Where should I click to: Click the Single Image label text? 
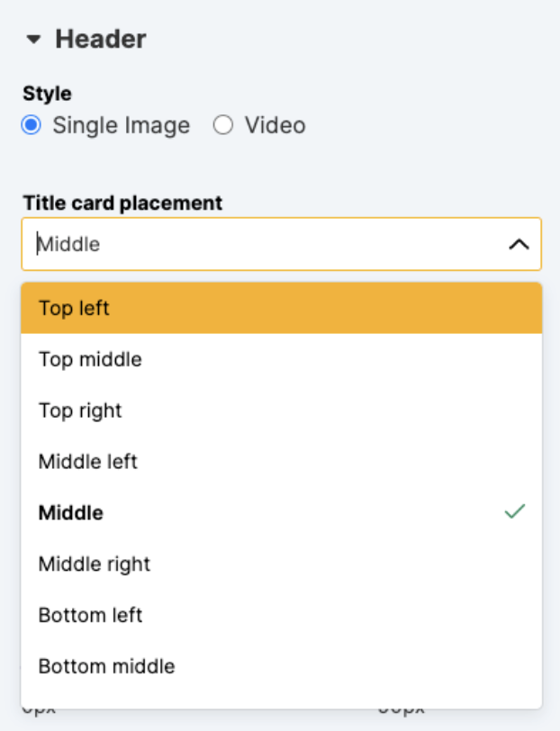(x=121, y=126)
